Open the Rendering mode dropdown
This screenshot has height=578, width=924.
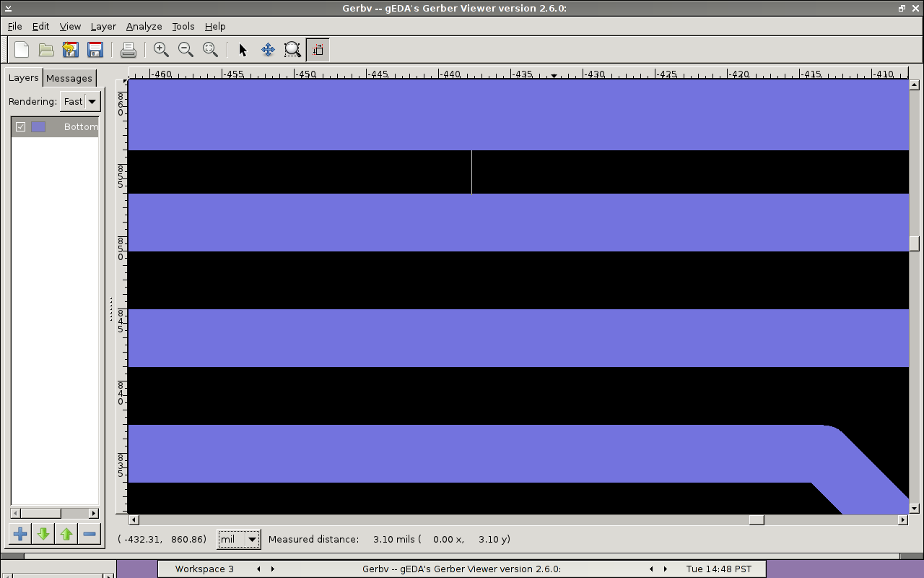point(80,102)
